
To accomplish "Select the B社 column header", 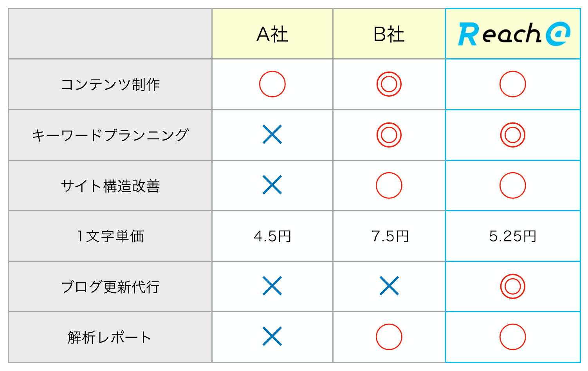I will [389, 34].
